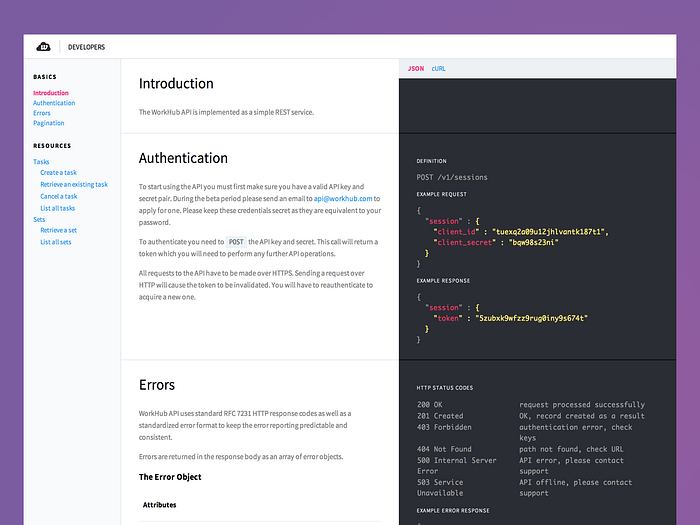Open the 'List all tasks' link
Image resolution: width=700 pixels, height=525 pixels.
coord(58,208)
